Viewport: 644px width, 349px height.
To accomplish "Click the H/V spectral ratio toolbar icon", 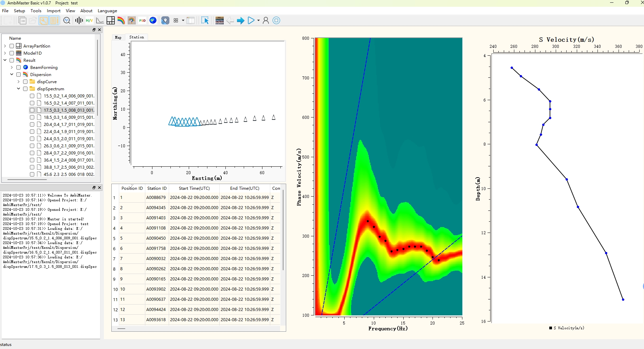I will [x=89, y=20].
